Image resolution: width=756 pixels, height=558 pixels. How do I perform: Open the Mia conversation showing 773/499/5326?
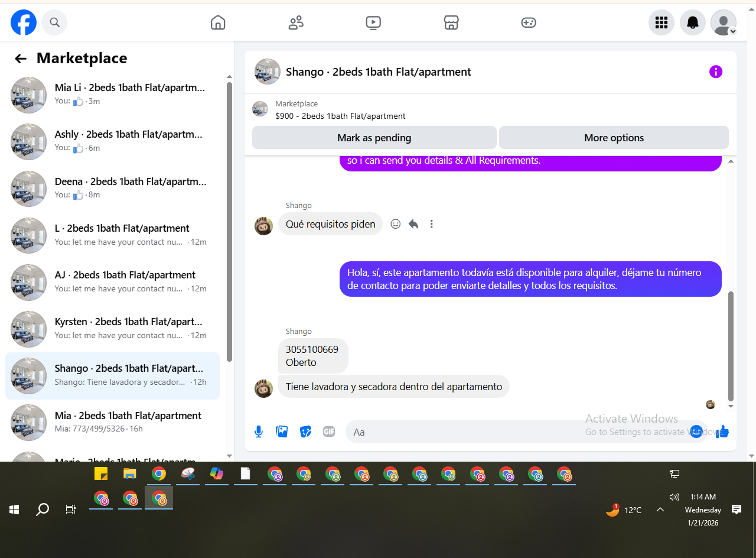coord(112,422)
